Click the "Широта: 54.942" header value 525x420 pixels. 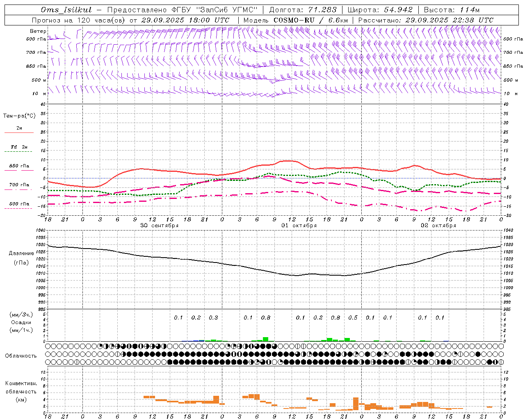pyautogui.click(x=380, y=10)
